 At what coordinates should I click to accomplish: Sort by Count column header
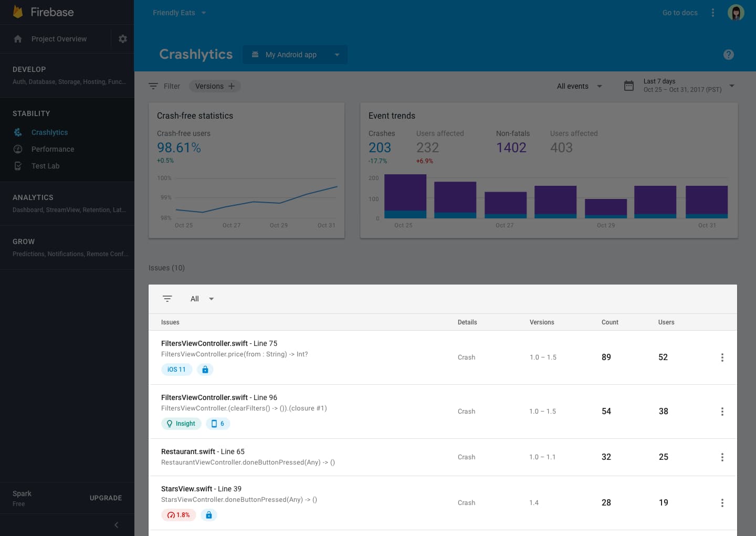click(x=610, y=322)
